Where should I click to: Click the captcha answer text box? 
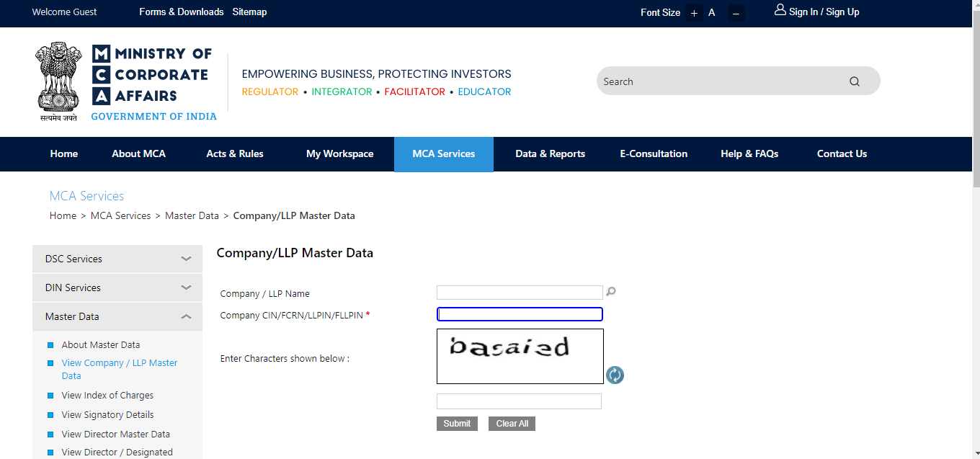[x=519, y=401]
